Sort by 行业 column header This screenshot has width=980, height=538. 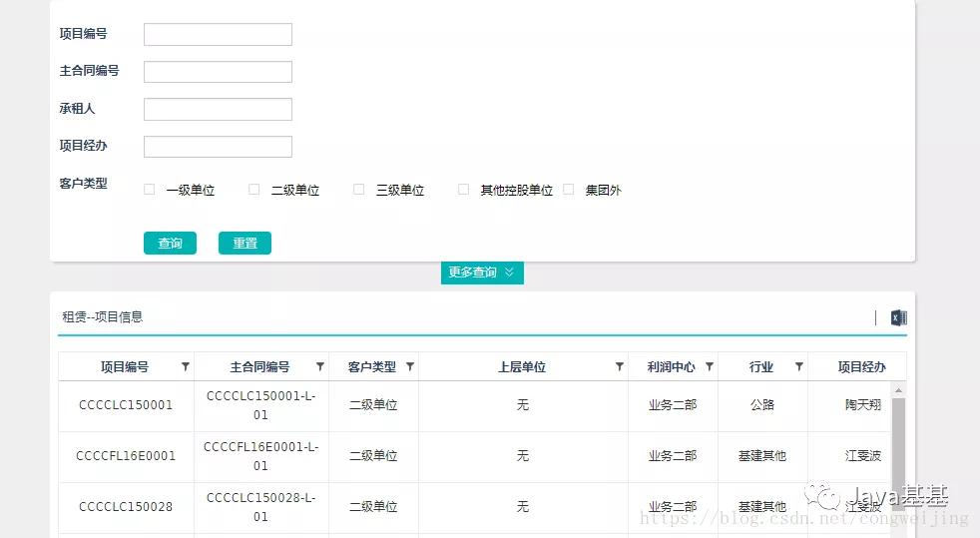(x=761, y=366)
